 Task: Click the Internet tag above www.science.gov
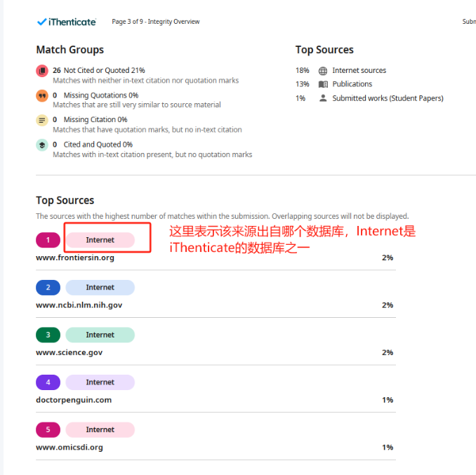click(x=100, y=335)
